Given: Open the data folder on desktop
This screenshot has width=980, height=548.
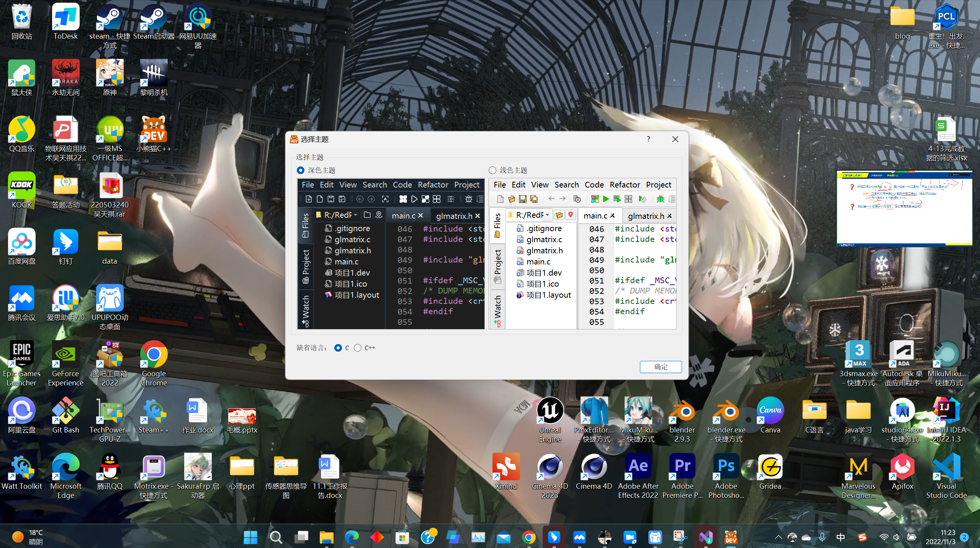Looking at the screenshot, I should coord(110,247).
